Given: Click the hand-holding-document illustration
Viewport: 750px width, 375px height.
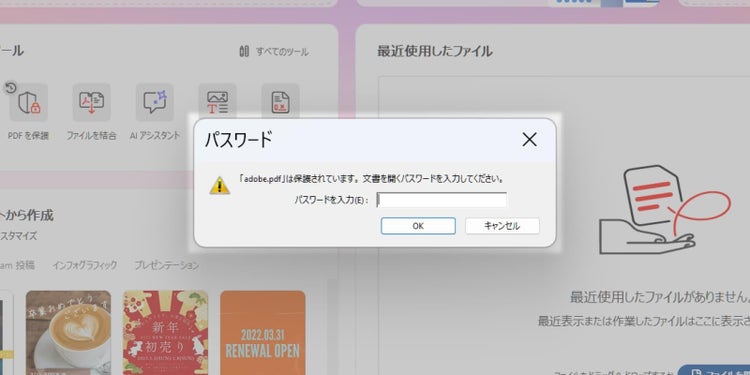Looking at the screenshot, I should click(x=665, y=210).
